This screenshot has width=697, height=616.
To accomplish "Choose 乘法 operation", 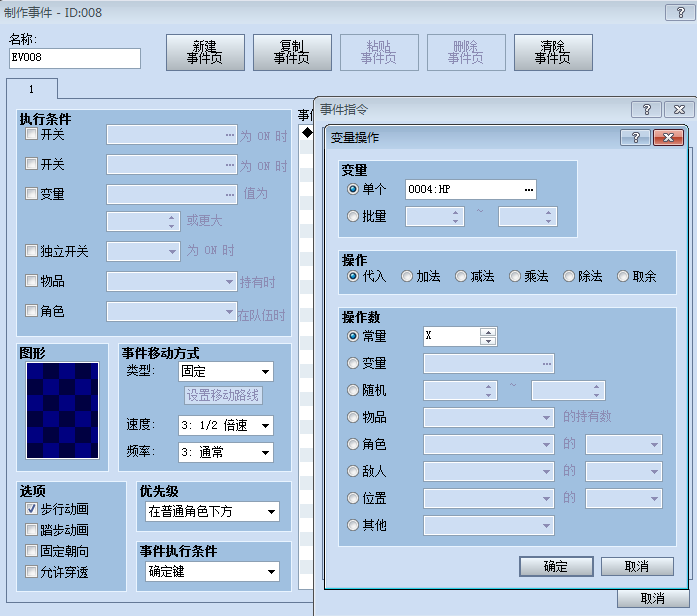I will tap(515, 276).
